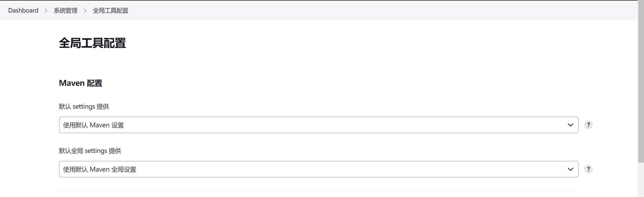Show help for 默认 settings 提供
Screen dimensions: 644x197
coord(588,125)
